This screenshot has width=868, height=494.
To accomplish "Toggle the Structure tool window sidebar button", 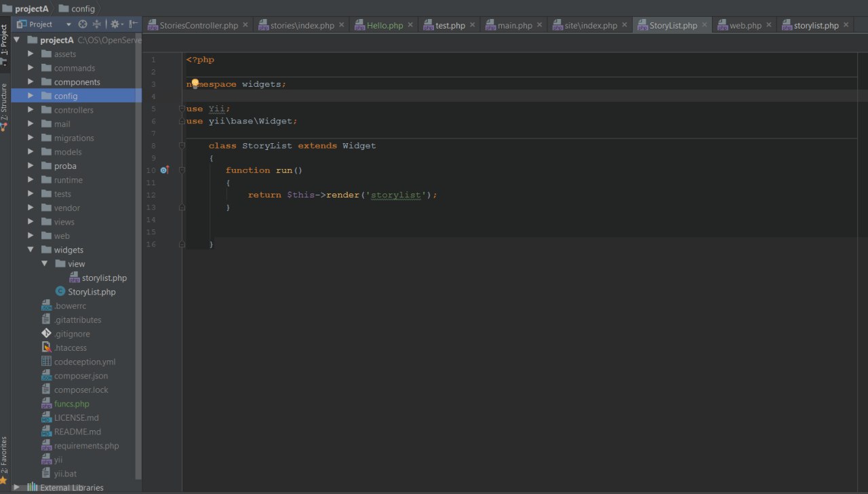I will pyautogui.click(x=5, y=105).
